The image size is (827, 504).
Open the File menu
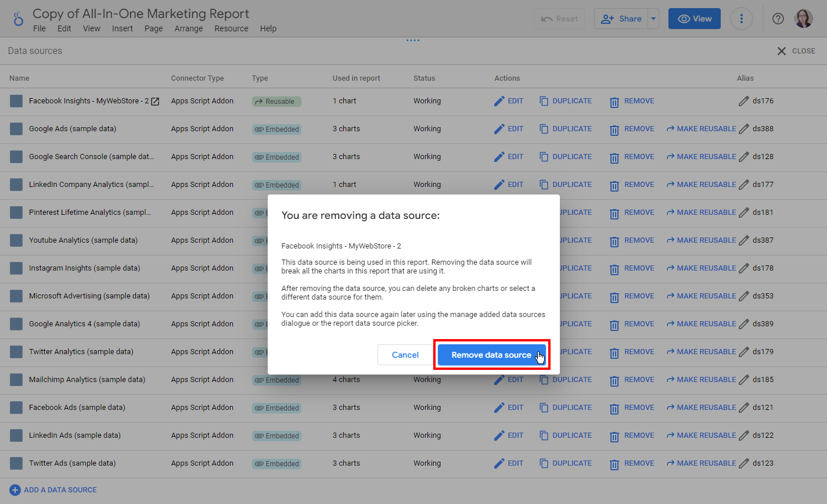coord(39,28)
